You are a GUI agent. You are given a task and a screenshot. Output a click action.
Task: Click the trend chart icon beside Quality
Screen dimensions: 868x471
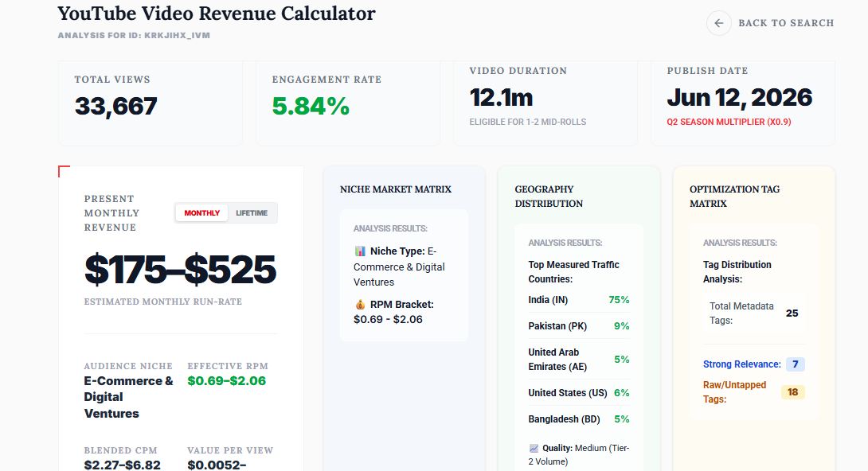534,449
